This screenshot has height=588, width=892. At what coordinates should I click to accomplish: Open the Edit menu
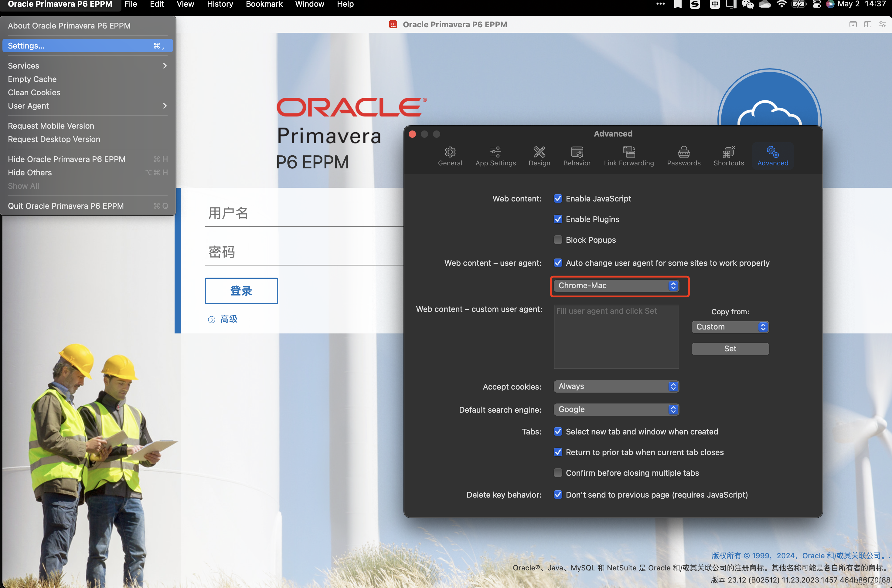coord(157,4)
